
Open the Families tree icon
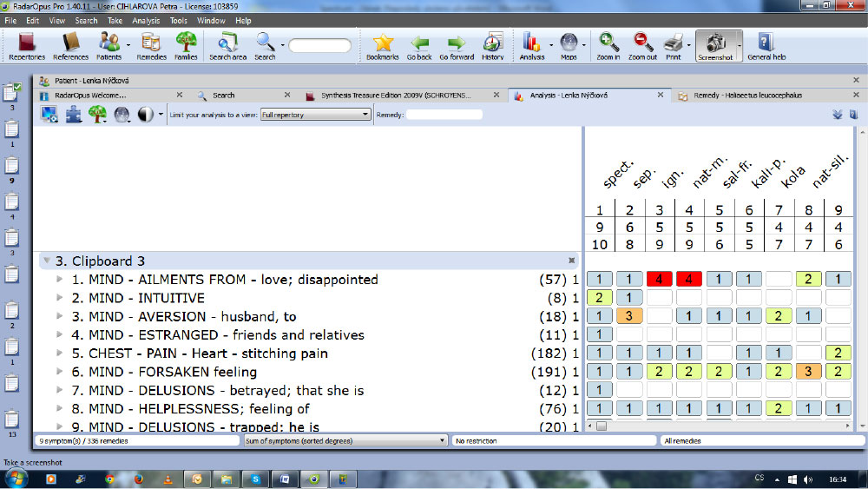coord(186,46)
